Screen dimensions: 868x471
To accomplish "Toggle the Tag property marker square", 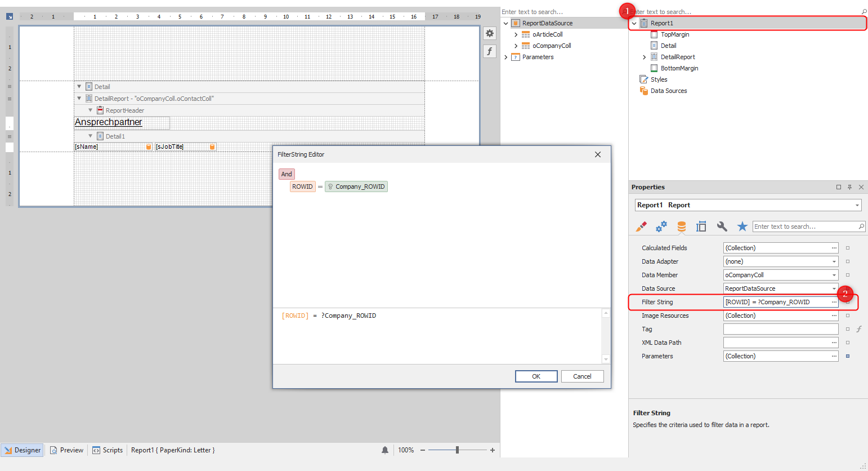I will click(848, 329).
